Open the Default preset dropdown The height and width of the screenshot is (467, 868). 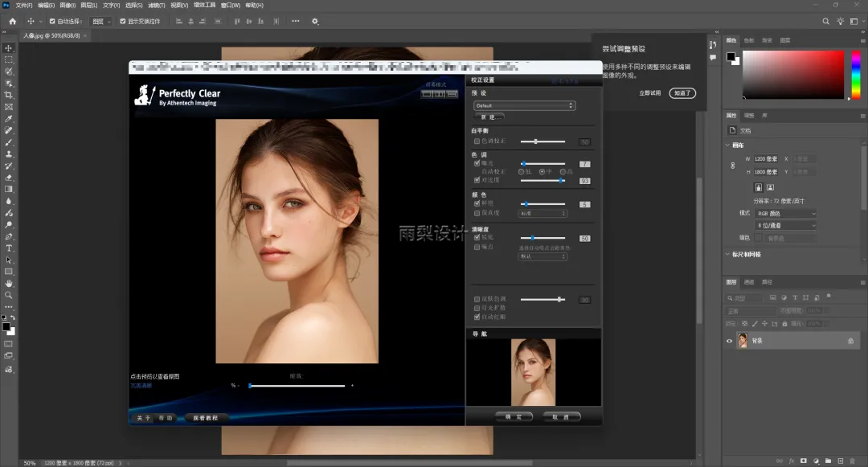coord(525,105)
